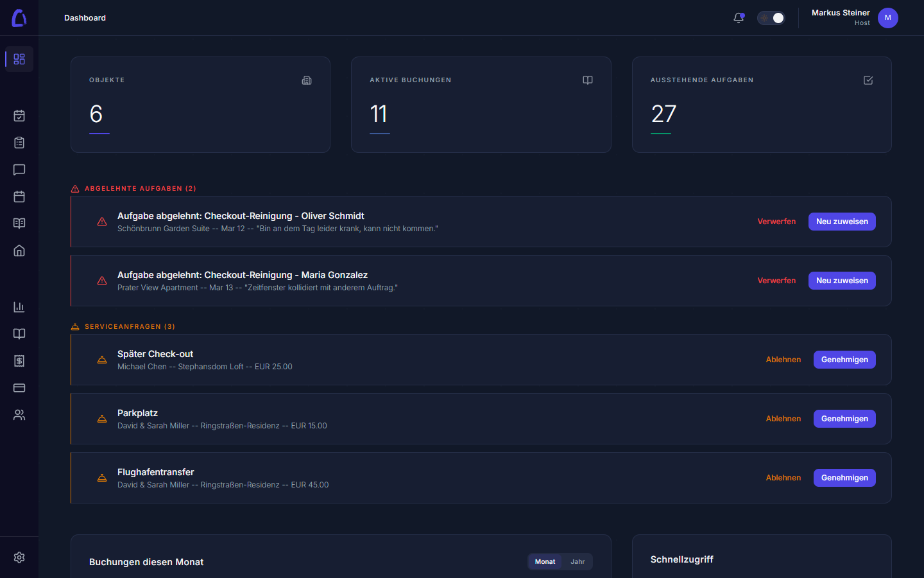The width and height of the screenshot is (924, 578).
Task: Select the Monat tab in Buchungen diesen Monat
Action: [x=544, y=561]
